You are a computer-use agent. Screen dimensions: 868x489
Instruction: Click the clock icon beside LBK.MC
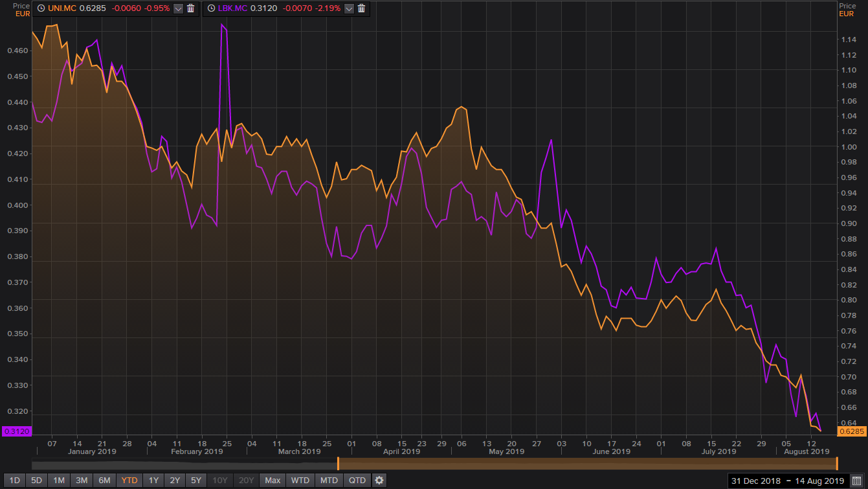[212, 8]
